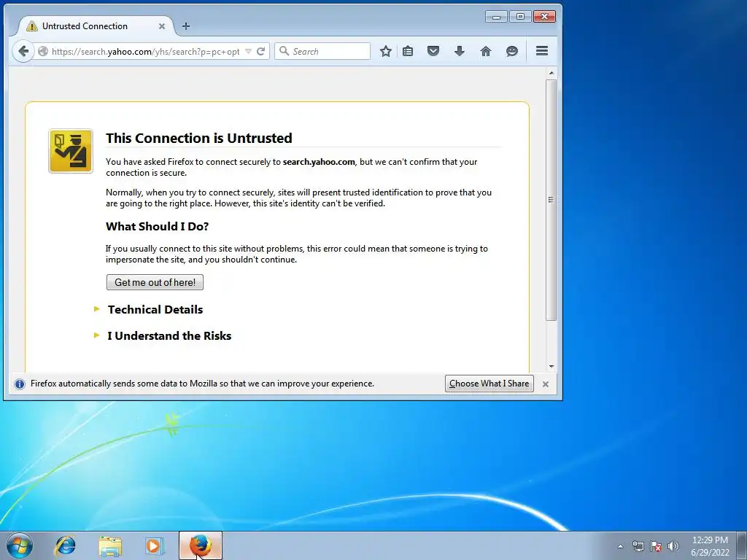Bookmark this page with the star icon
Screen dimensions: 747x560
385,52
